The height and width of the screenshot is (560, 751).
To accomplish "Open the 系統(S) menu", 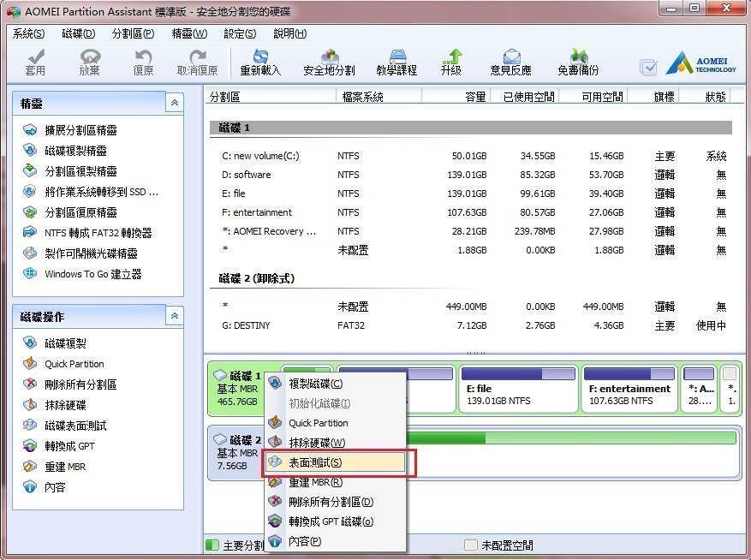I will point(29,33).
